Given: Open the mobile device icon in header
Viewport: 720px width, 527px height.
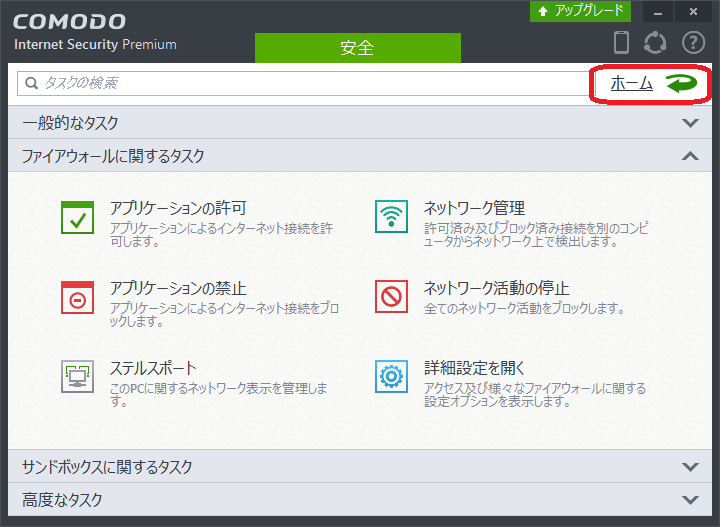Looking at the screenshot, I should pos(621,42).
